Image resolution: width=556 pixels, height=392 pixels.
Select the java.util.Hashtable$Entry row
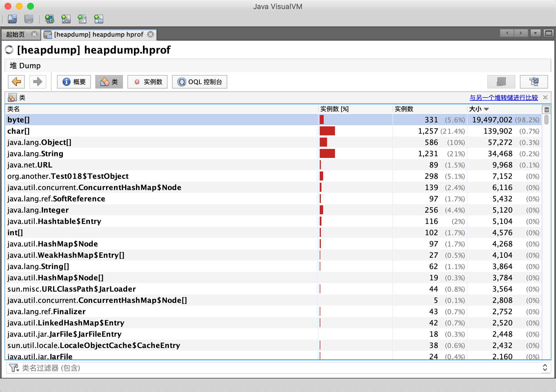coord(273,221)
